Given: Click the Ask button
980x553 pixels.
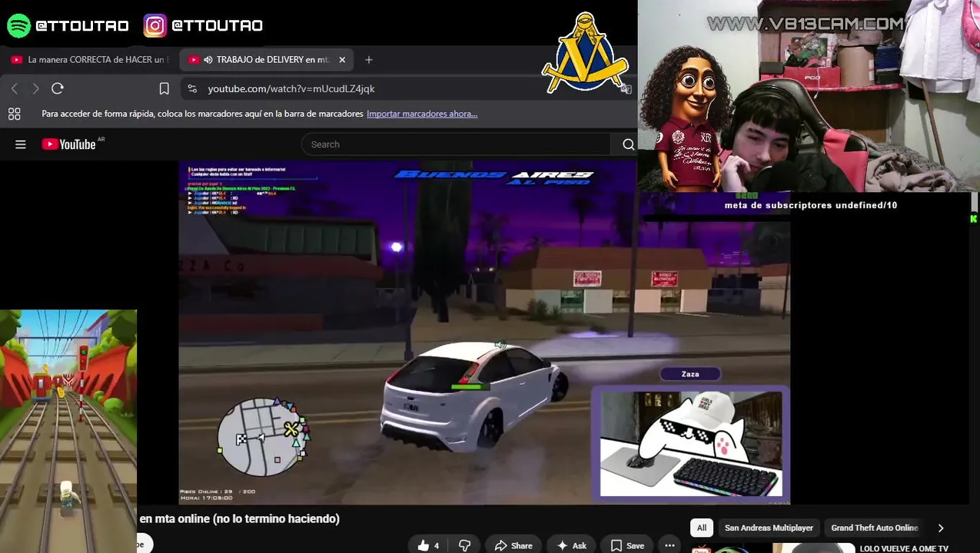Looking at the screenshot, I should 571,545.
